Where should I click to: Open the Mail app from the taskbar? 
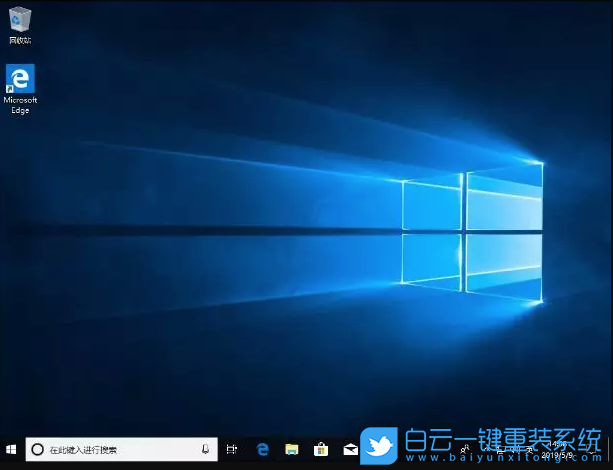click(x=350, y=450)
